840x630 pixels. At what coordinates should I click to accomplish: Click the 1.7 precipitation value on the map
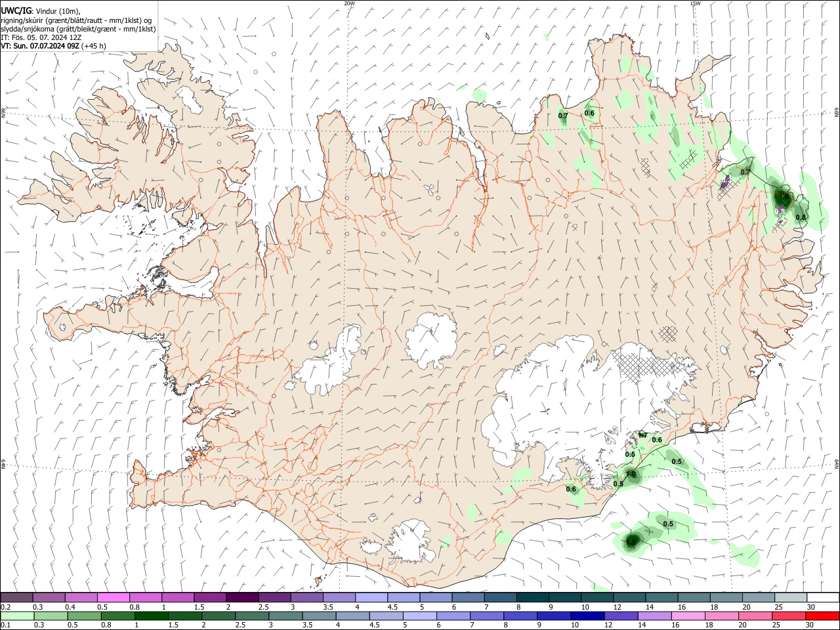click(642, 436)
